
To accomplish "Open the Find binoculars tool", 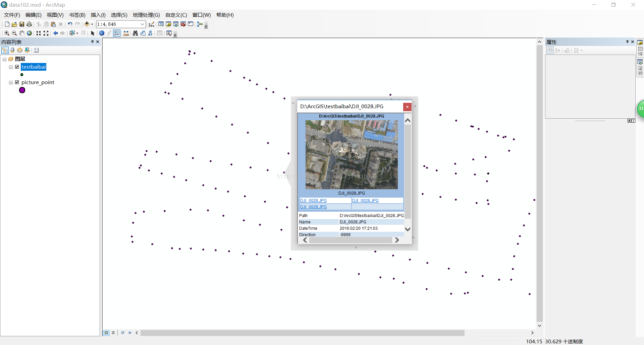I will point(135,33).
